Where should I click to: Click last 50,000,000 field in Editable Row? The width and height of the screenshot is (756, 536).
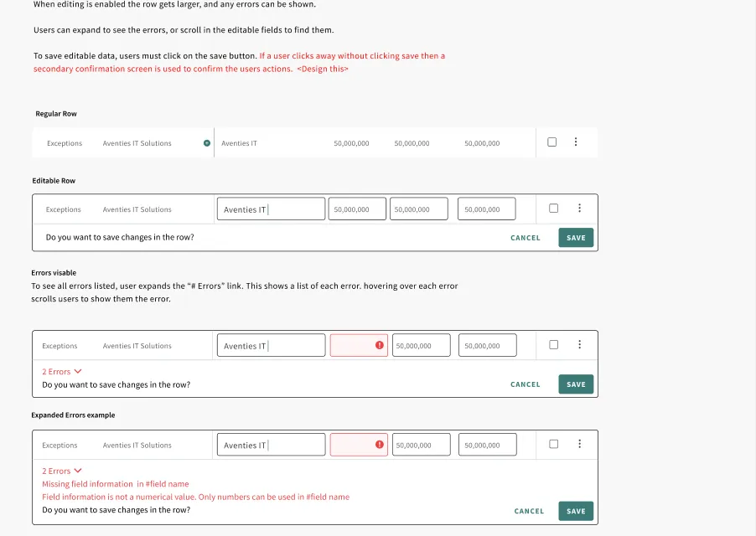pyautogui.click(x=486, y=209)
